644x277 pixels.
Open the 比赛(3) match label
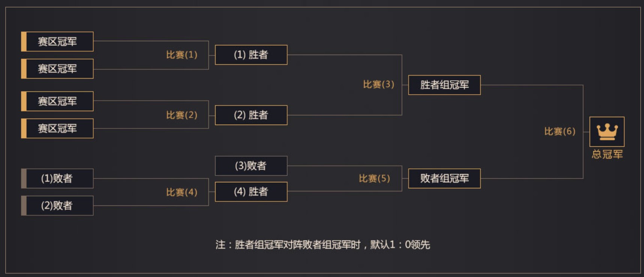[378, 84]
